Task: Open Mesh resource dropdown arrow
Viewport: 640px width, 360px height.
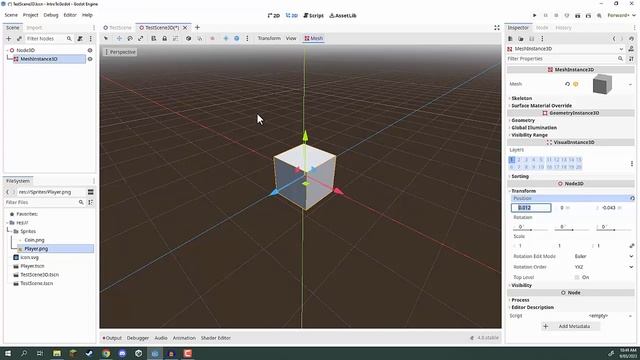Action: click(x=630, y=84)
